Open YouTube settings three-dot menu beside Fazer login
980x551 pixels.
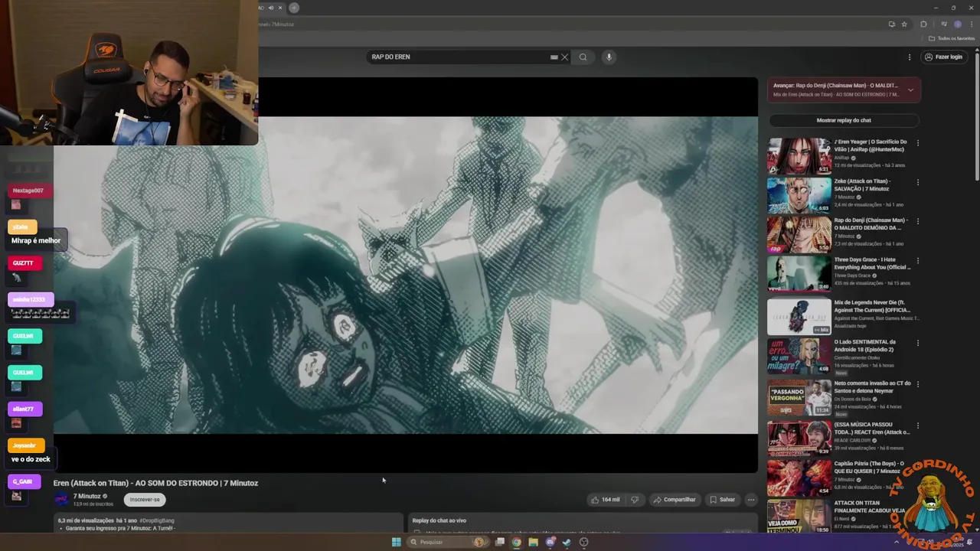click(910, 57)
